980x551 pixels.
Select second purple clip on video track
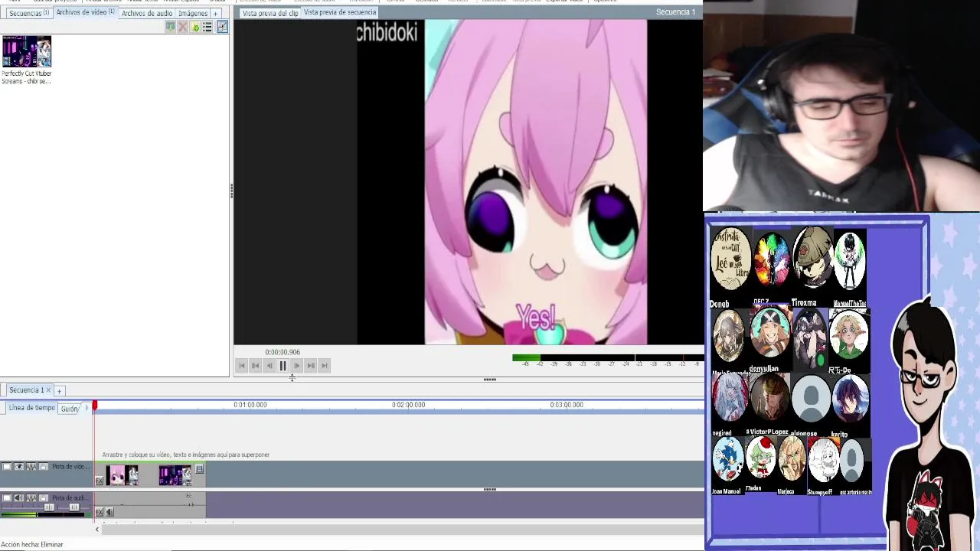point(175,475)
